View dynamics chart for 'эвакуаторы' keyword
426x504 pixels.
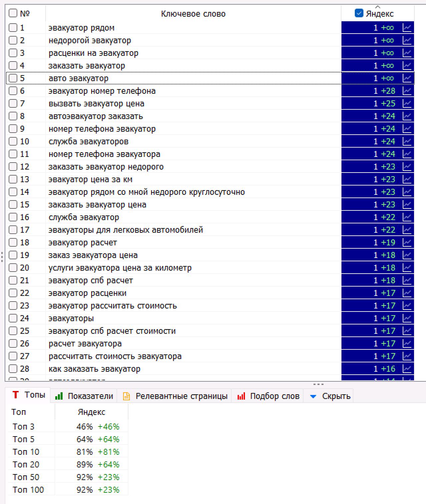(x=407, y=318)
